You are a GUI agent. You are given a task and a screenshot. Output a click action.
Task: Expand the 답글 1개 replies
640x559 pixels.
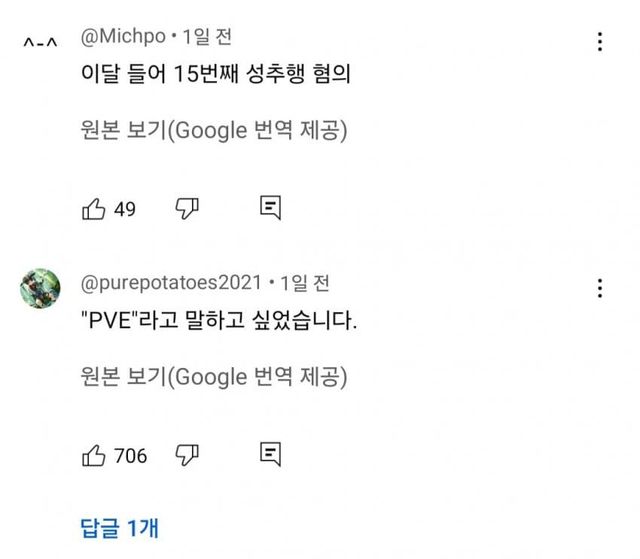coord(118,526)
